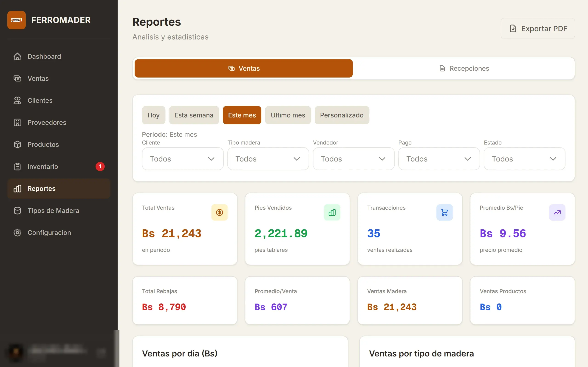Screen dimensions: 588x367
Task: Open Configuracion via the gear icon
Action: pyautogui.click(x=17, y=233)
